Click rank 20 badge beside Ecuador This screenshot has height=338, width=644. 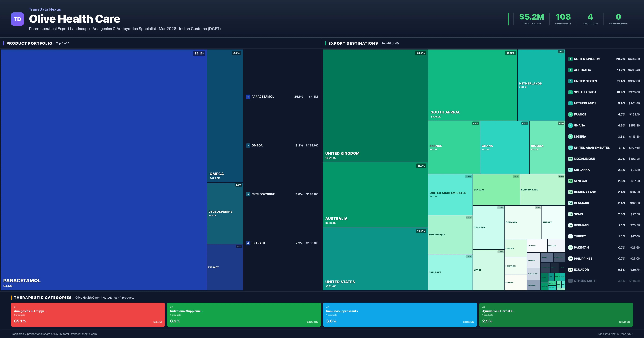click(x=570, y=270)
